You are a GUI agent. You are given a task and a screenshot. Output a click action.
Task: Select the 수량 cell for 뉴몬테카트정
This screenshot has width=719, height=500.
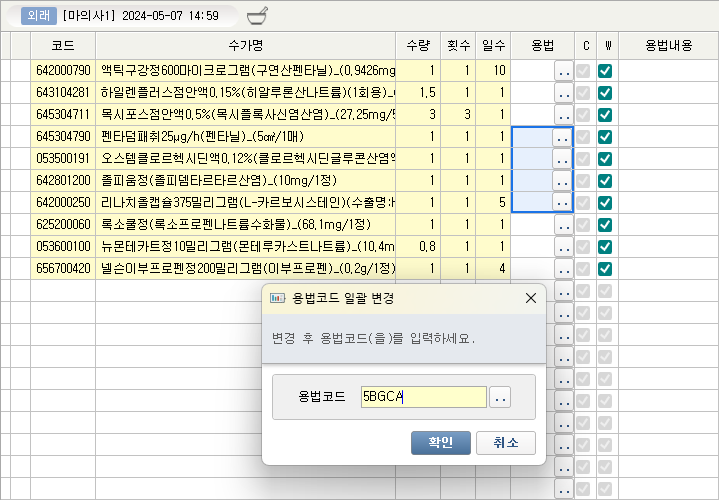419,247
